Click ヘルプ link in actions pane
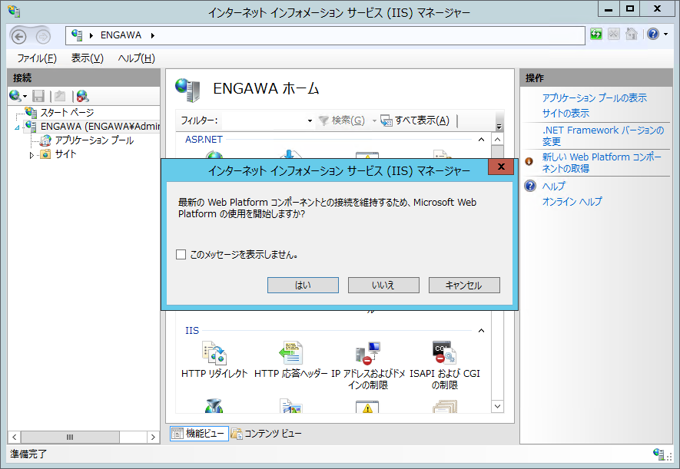The width and height of the screenshot is (680, 469). click(x=554, y=186)
